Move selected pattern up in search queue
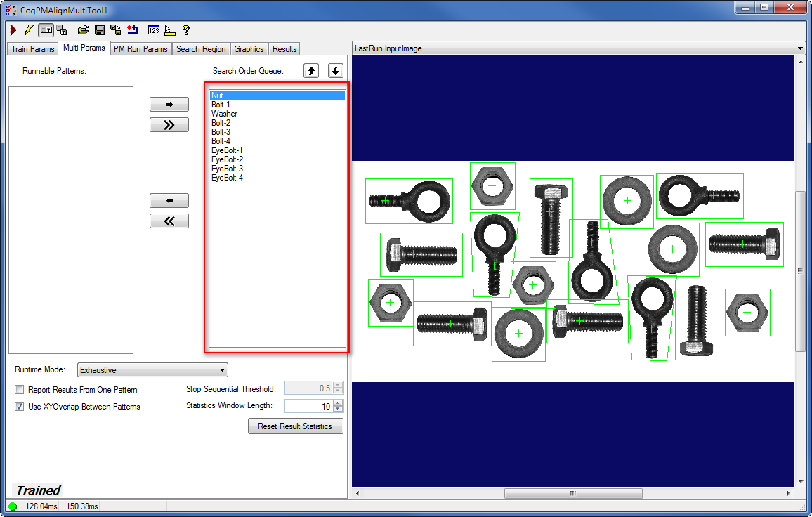 click(311, 70)
